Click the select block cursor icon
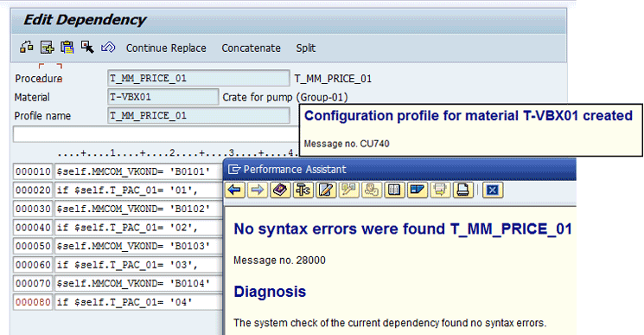644x335 pixels. pyautogui.click(x=87, y=48)
